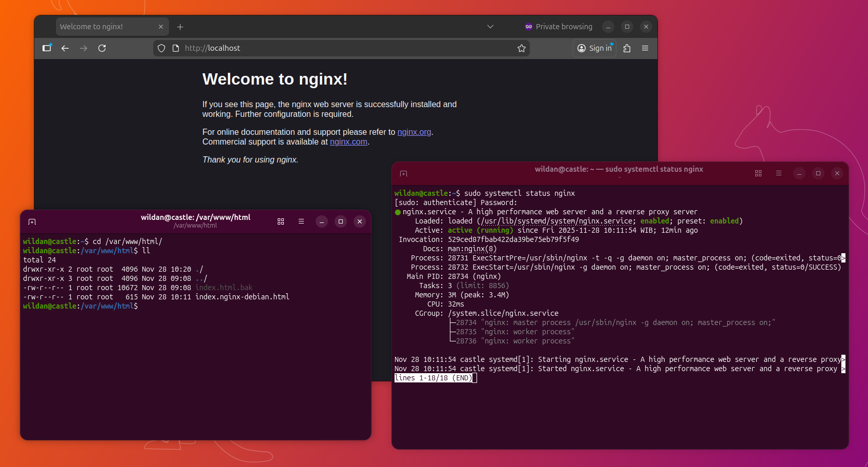Open the Firefox extensions puzzle icon
Screen dimensions: 868x467
tap(627, 48)
